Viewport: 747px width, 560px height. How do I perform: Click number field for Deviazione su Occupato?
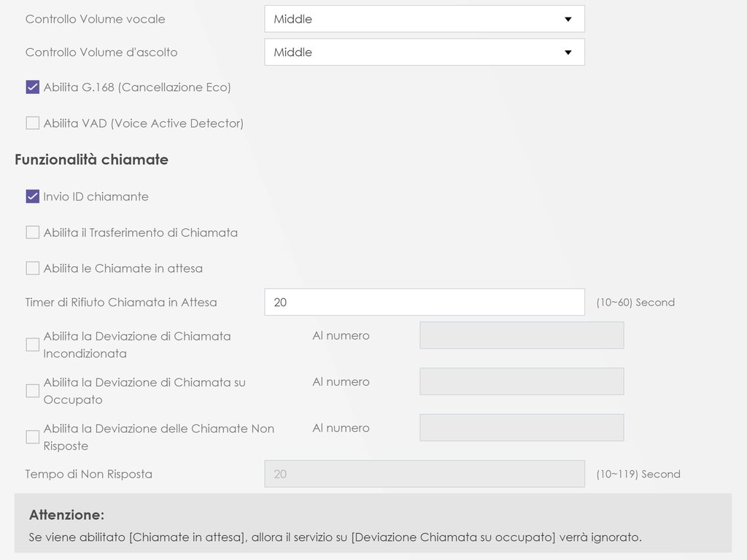tap(522, 381)
